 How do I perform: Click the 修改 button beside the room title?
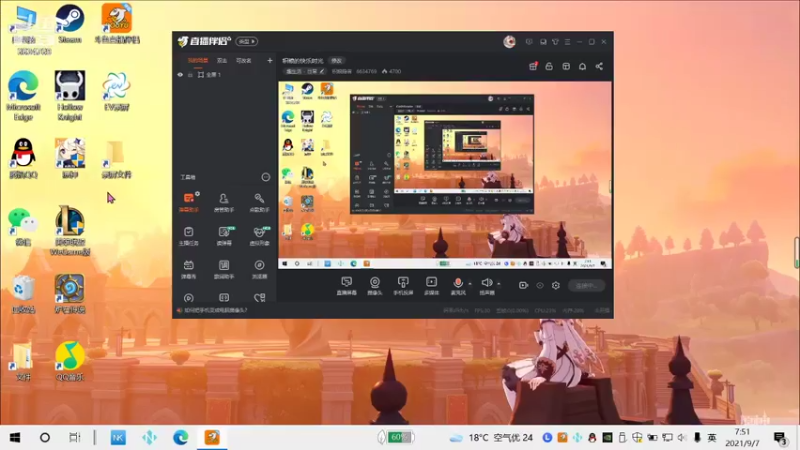(x=336, y=61)
